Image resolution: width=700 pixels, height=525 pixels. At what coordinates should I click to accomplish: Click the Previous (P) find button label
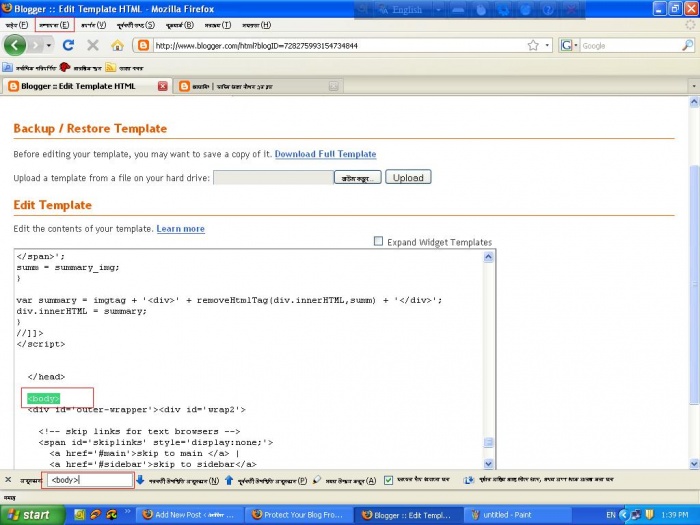[x=272, y=480]
